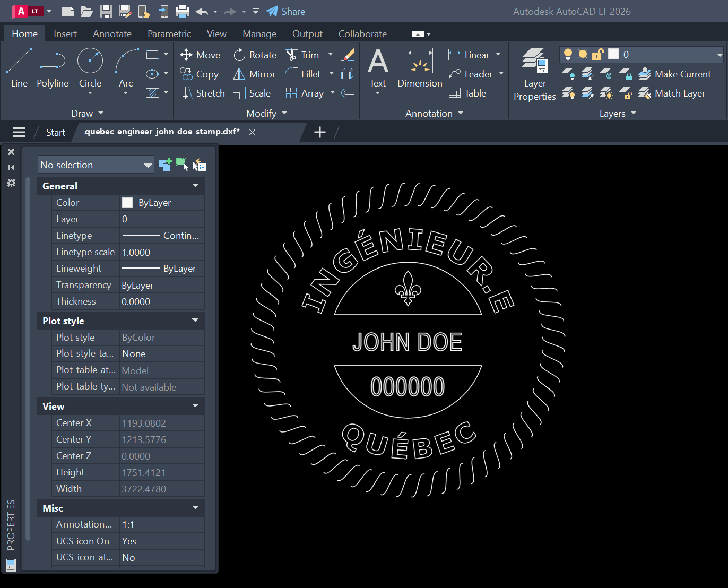Click the Fillet tool
728x588 pixels.
pyautogui.click(x=303, y=74)
